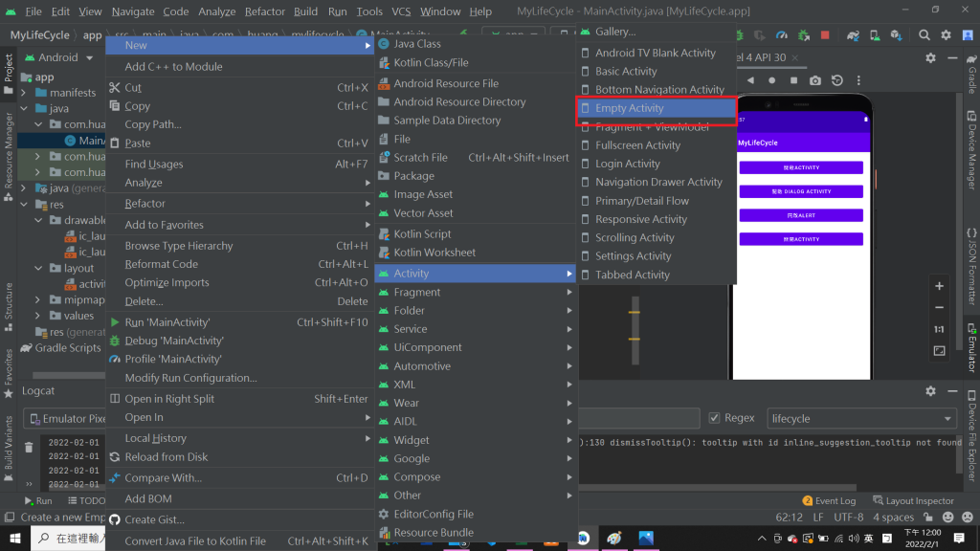Select Java Class in New menu

pyautogui.click(x=475, y=44)
